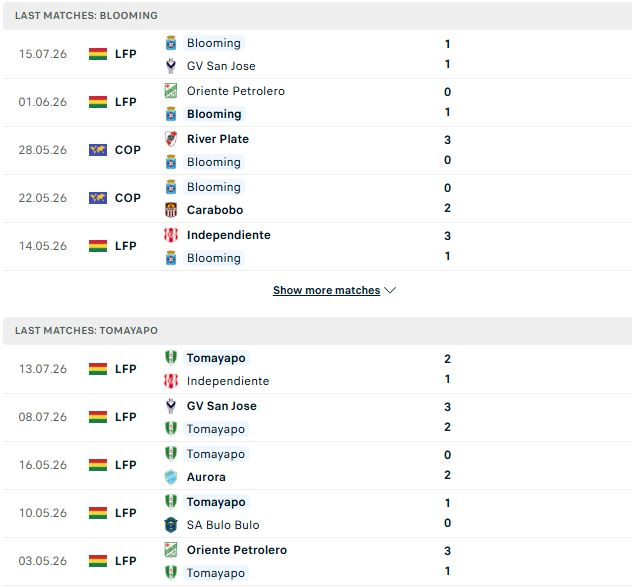Open River Plate team name link
632x587 pixels.
coord(218,139)
